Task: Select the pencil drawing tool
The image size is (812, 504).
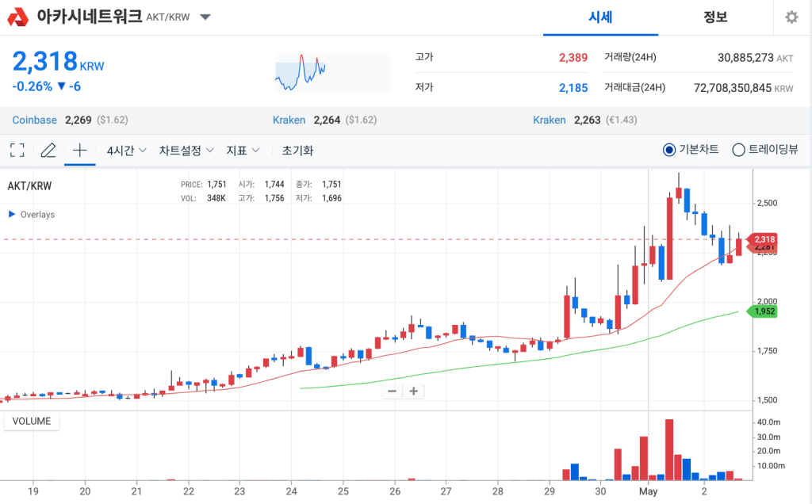Action: pos(48,151)
